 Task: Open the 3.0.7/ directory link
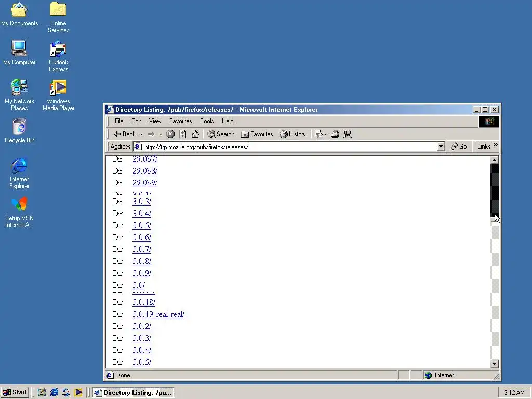pyautogui.click(x=142, y=249)
